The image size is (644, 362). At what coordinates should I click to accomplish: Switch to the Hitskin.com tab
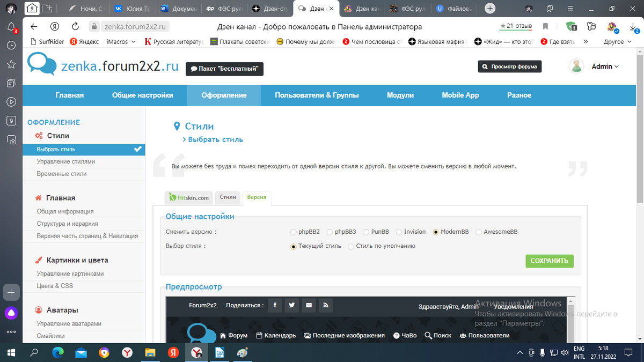(189, 197)
